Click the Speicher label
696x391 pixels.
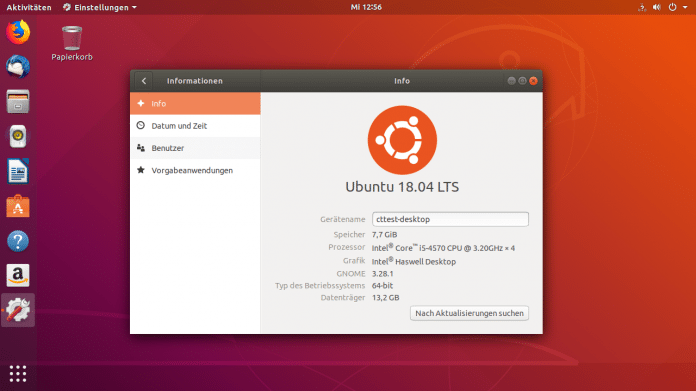click(349, 234)
